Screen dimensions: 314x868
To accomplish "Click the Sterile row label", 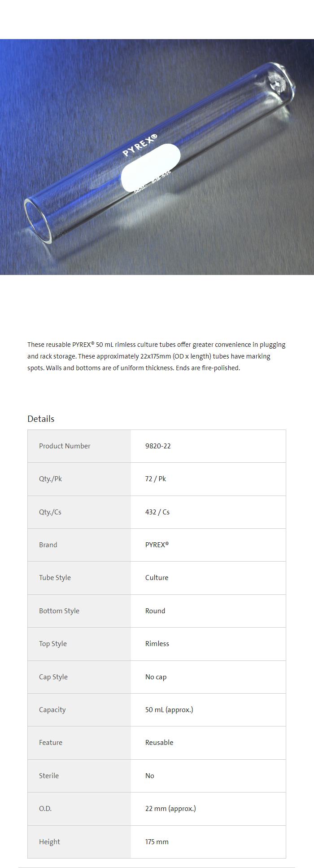I will point(49,776).
